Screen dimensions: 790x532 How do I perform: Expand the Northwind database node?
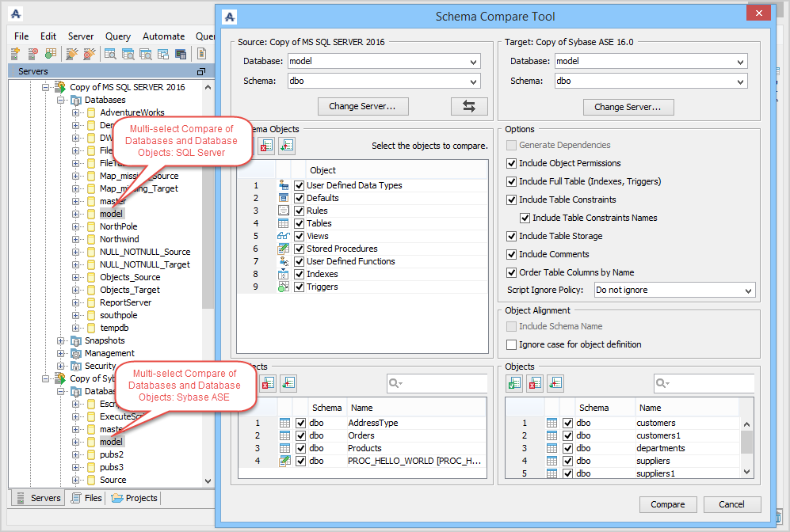75,239
